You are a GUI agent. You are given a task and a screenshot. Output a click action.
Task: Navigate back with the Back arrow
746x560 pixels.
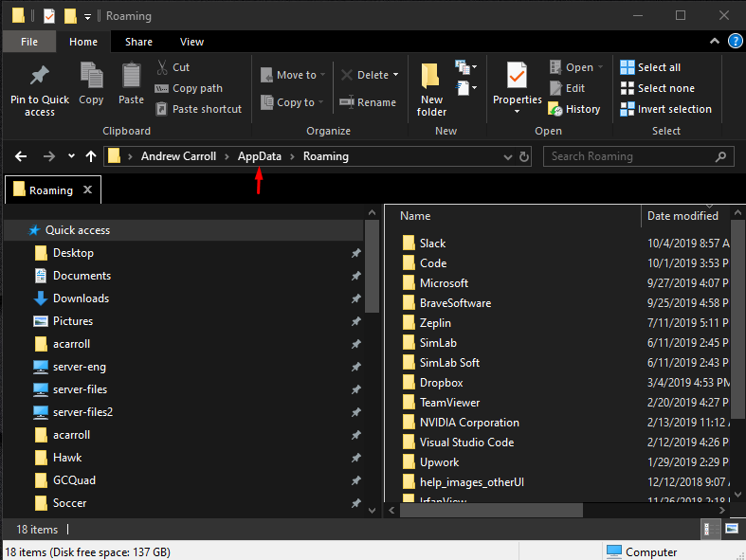(21, 156)
